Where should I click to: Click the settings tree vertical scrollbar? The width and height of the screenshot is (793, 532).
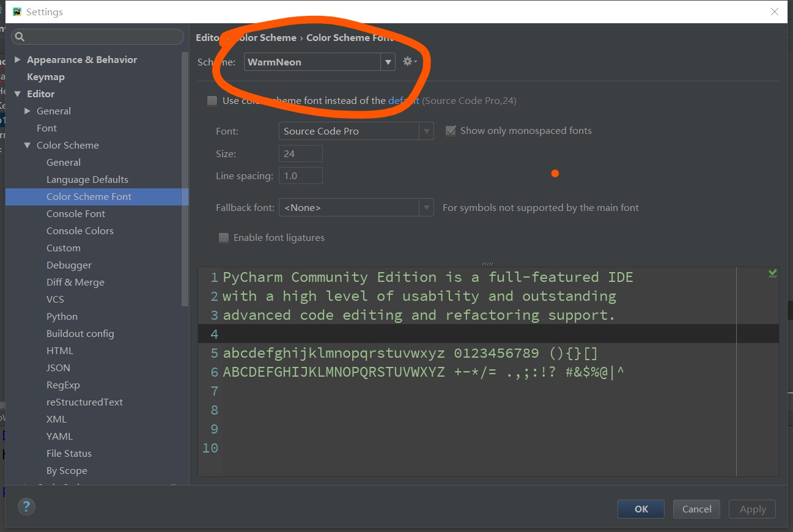185,179
